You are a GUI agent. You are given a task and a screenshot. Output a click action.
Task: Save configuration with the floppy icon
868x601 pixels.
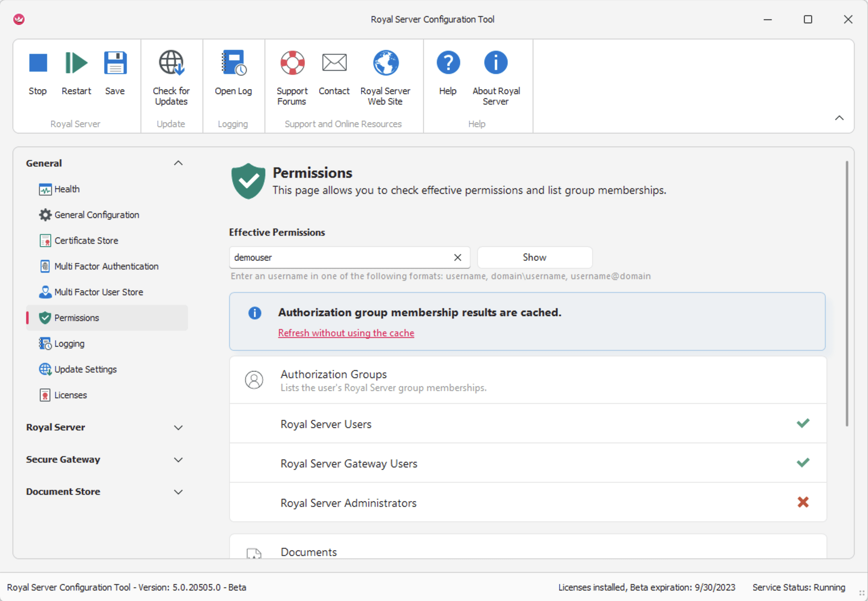coord(115,72)
